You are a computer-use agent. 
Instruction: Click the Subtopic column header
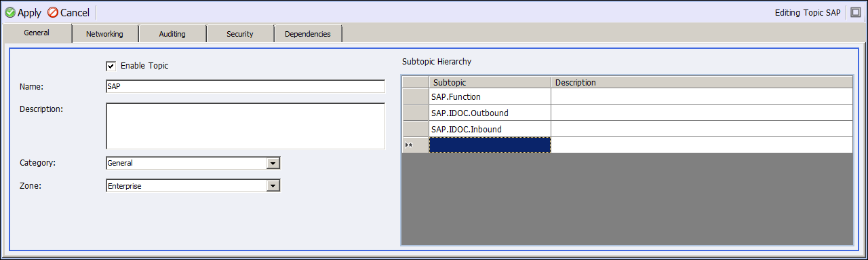click(490, 82)
